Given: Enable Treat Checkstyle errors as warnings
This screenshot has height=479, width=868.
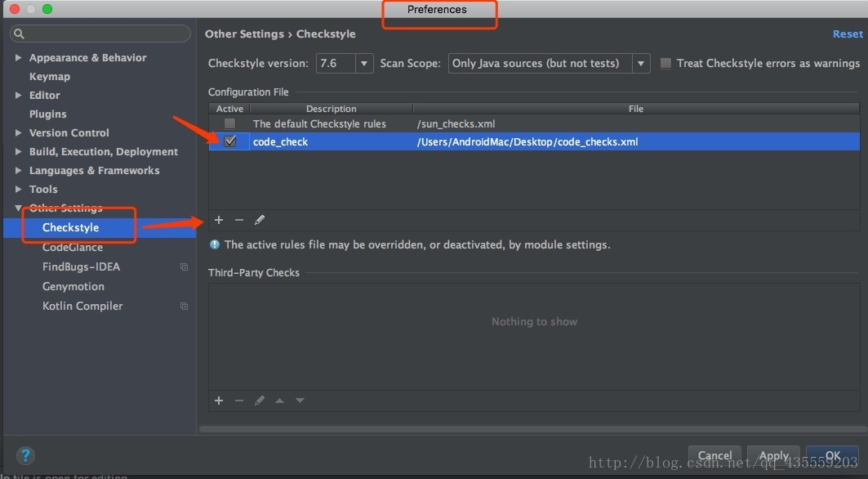Looking at the screenshot, I should click(666, 63).
